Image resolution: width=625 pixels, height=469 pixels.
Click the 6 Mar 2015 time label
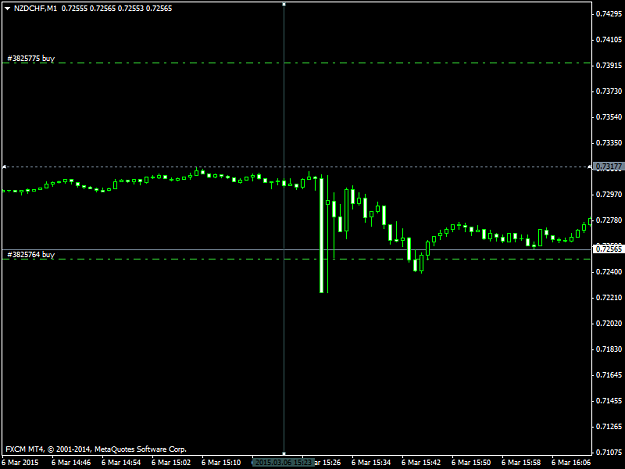point(20,463)
